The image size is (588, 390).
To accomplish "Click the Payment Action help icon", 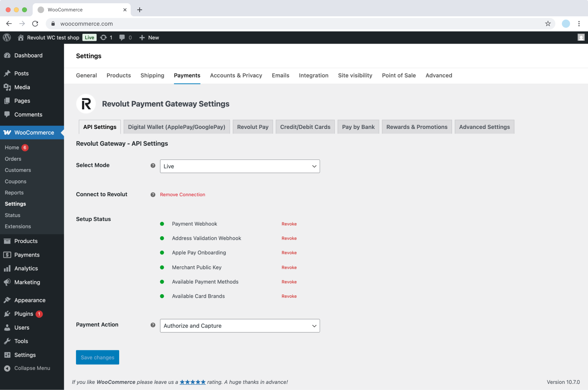I will point(153,325).
